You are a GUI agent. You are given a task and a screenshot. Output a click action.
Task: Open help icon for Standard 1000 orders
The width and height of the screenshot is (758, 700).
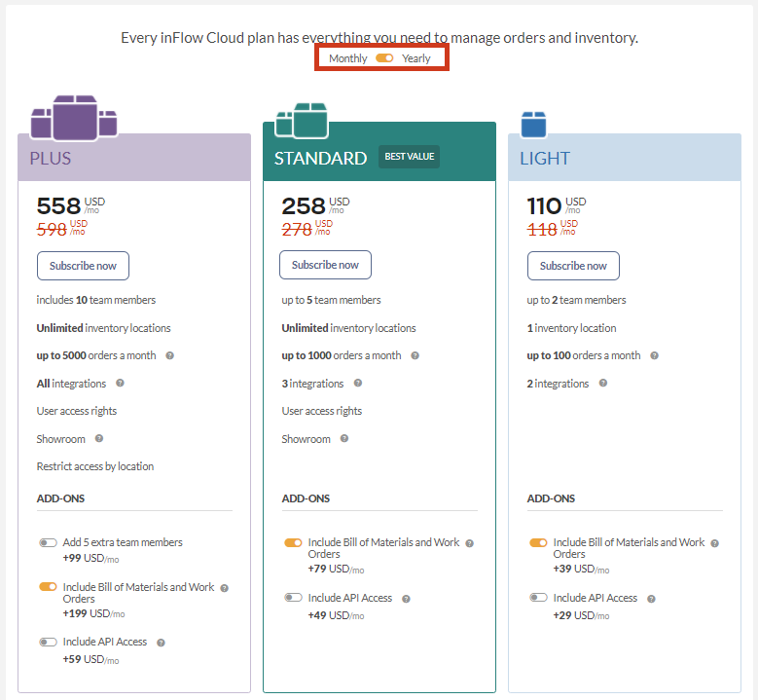[x=415, y=355]
